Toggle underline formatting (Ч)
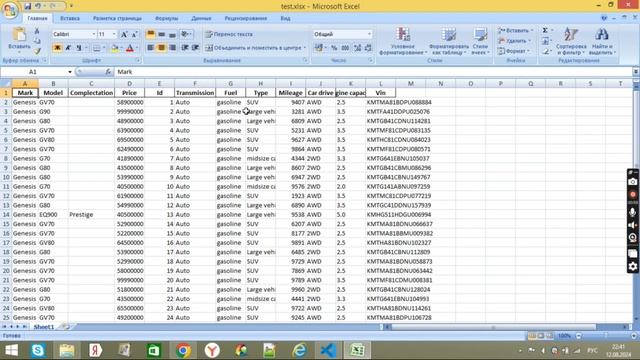640x360 pixels. point(78,48)
